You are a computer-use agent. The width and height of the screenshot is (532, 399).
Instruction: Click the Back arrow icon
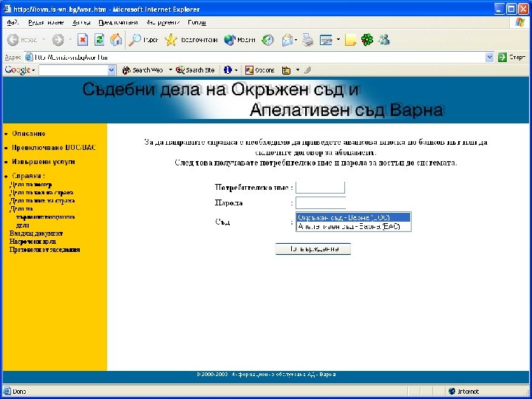click(13, 40)
